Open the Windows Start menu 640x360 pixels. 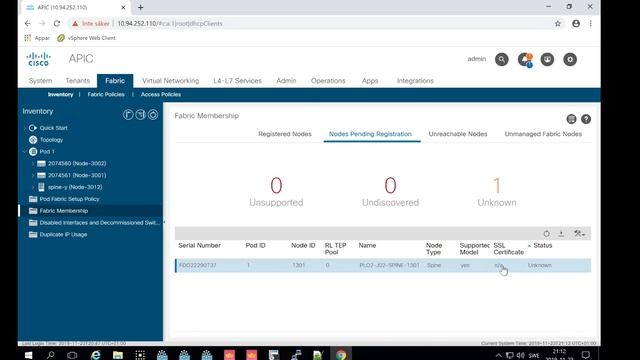tap(28, 355)
